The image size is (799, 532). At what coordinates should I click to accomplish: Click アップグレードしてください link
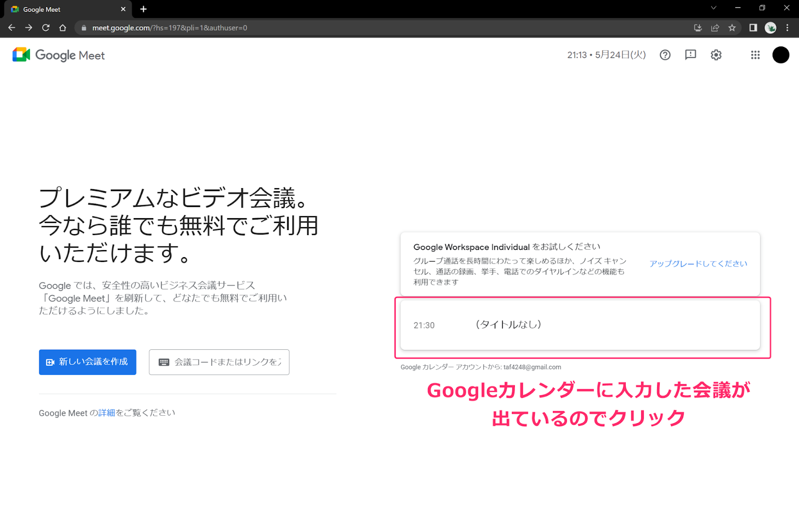coord(698,264)
